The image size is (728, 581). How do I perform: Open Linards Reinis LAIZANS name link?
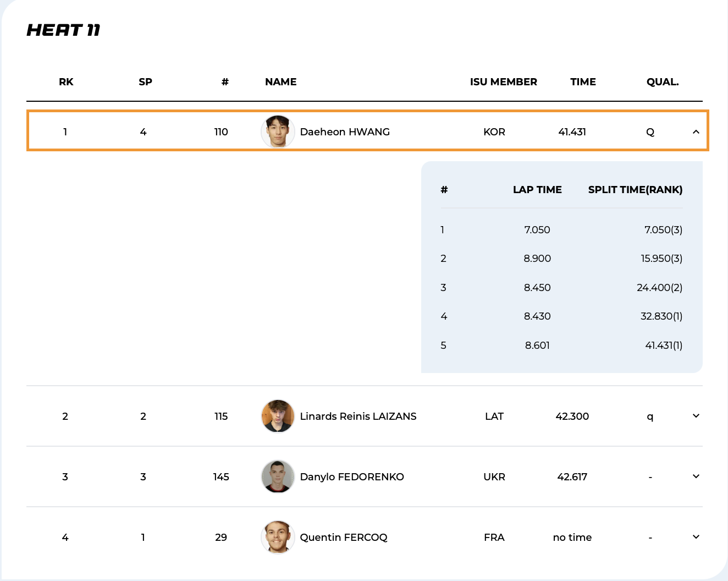[358, 416]
